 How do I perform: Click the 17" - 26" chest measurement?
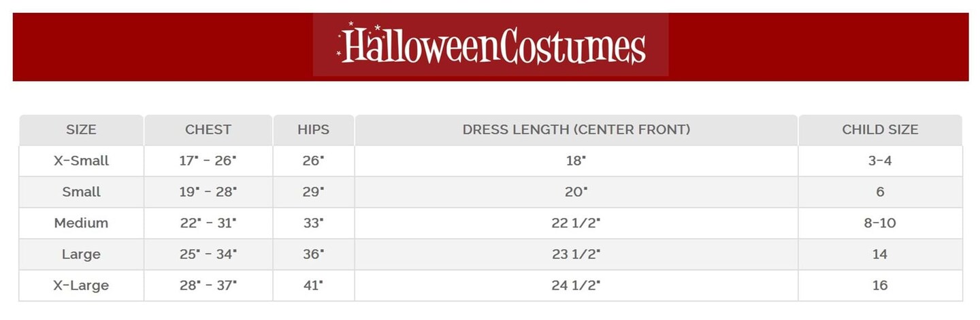coord(208,161)
